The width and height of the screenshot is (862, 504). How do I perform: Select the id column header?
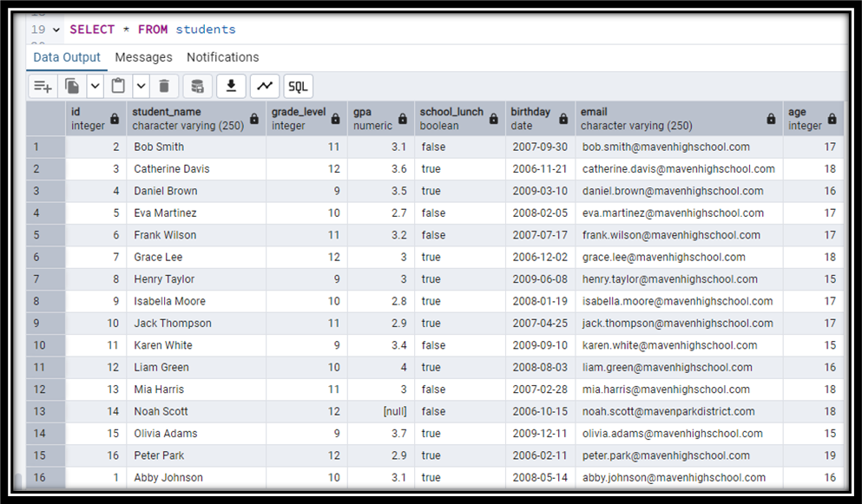coord(95,119)
